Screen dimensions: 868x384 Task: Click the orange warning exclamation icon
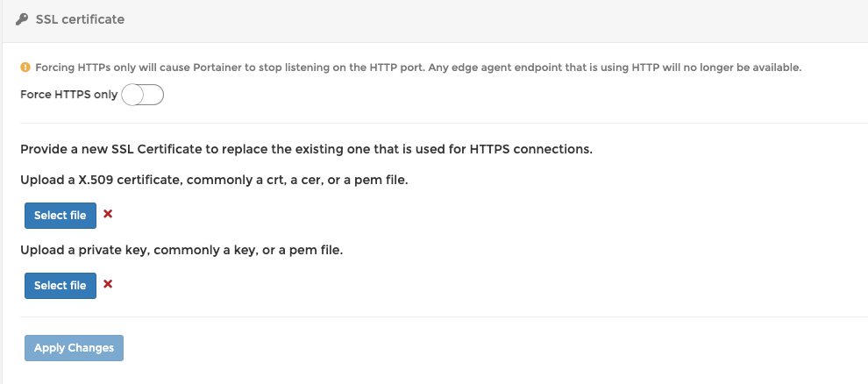pyautogui.click(x=25, y=68)
